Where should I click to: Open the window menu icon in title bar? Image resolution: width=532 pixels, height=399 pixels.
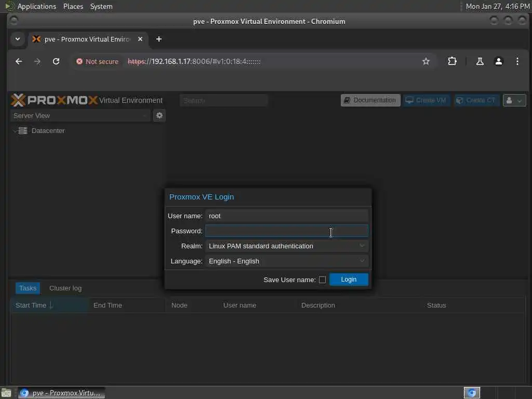coord(14,21)
